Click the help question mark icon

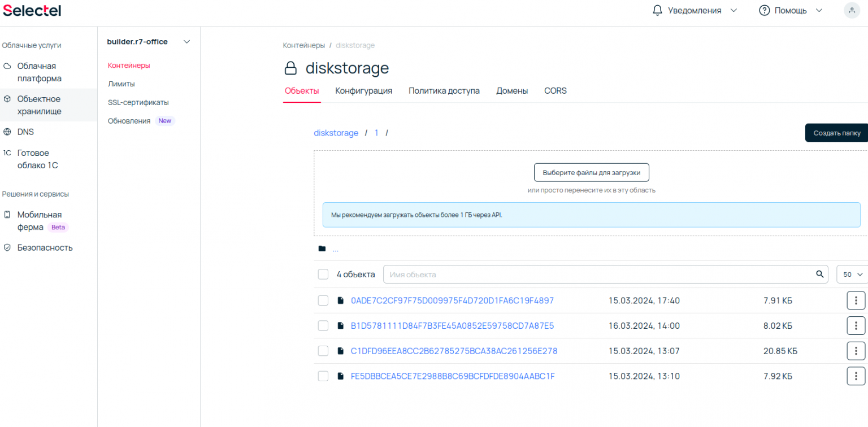click(764, 10)
